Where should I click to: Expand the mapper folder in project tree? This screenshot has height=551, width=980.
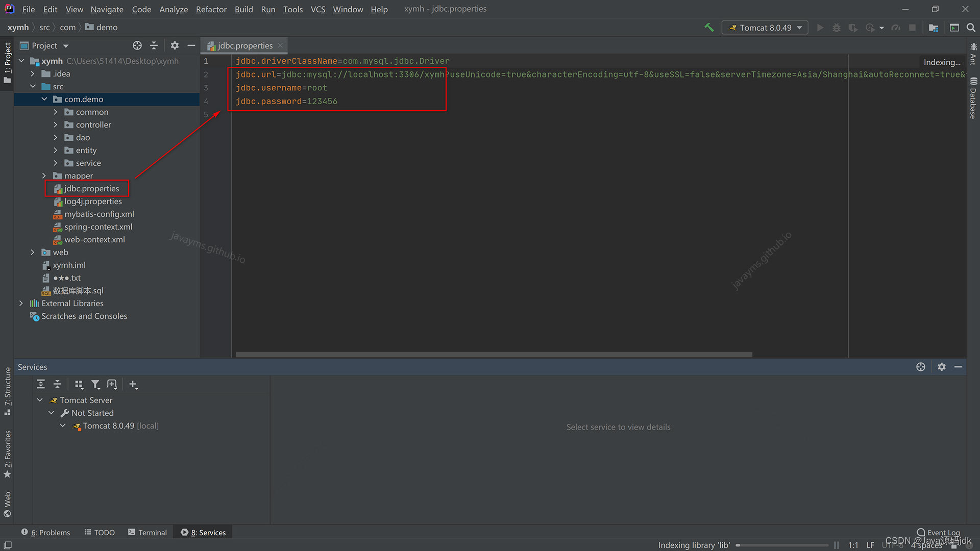44,176
